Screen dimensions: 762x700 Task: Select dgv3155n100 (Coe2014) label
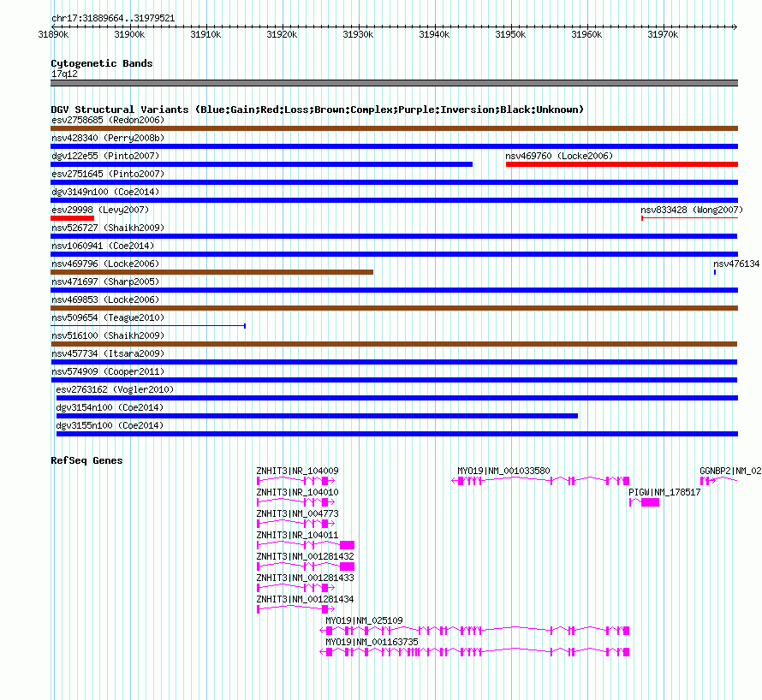click(110, 425)
